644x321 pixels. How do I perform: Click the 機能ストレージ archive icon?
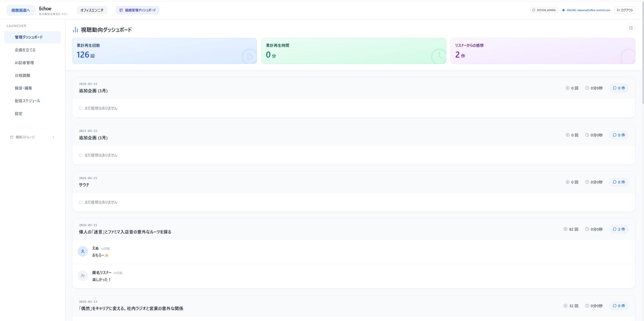tap(12, 137)
